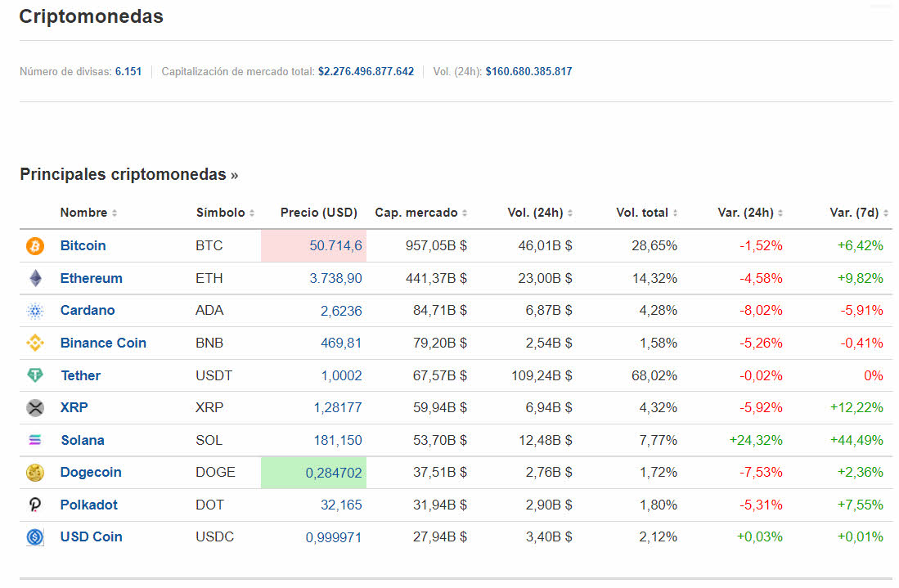
Task: Click the Bitcoin logo icon
Action: pyautogui.click(x=35, y=246)
